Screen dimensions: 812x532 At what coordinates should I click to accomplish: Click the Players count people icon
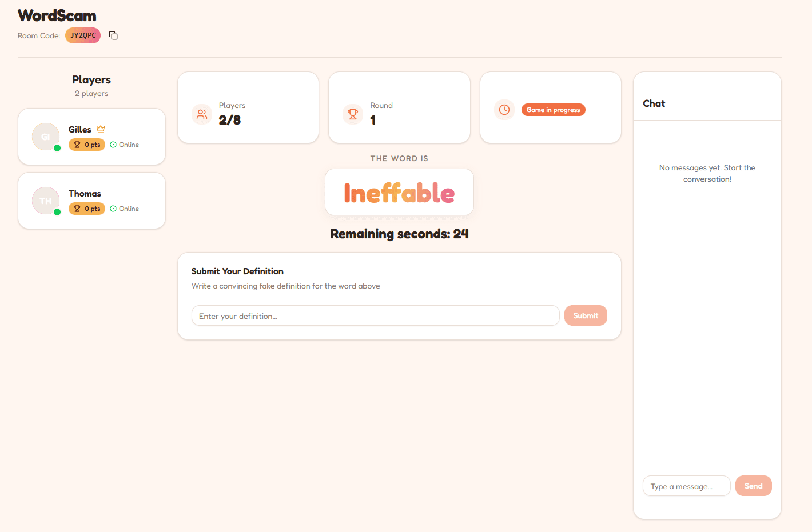[202, 114]
